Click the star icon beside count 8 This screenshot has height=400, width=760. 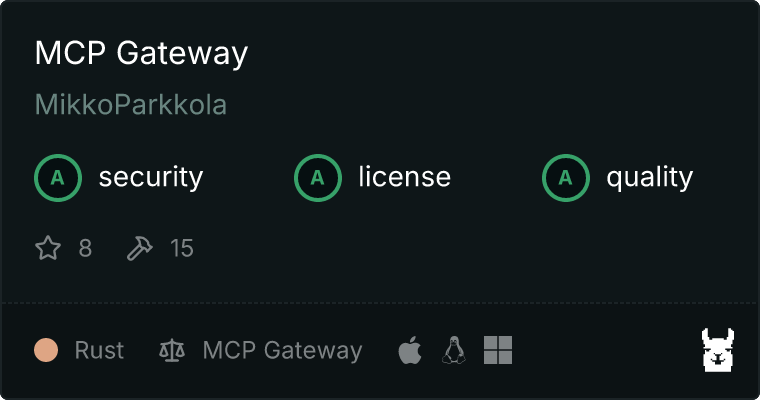pos(48,248)
